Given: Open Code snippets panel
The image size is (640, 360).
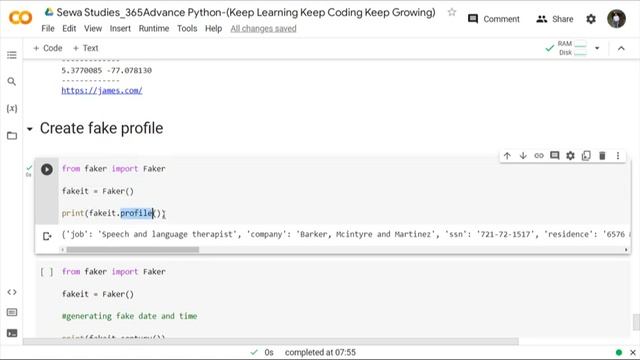Looking at the screenshot, I should coord(12,292).
